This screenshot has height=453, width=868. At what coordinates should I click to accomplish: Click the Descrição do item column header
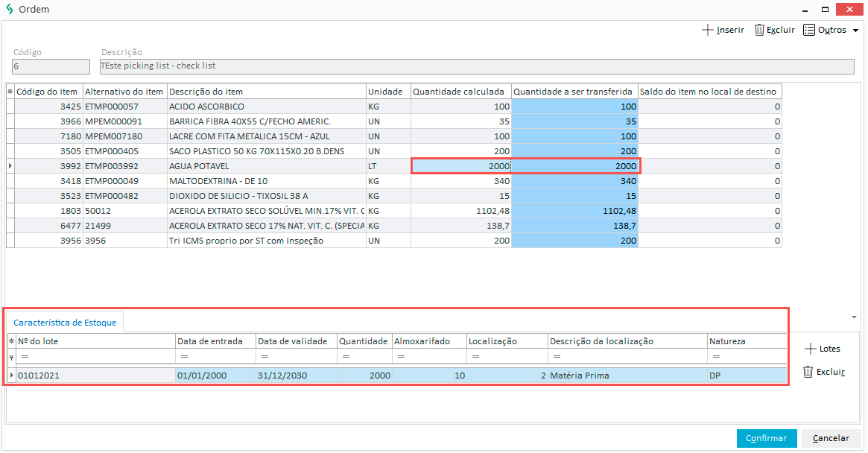click(x=267, y=92)
